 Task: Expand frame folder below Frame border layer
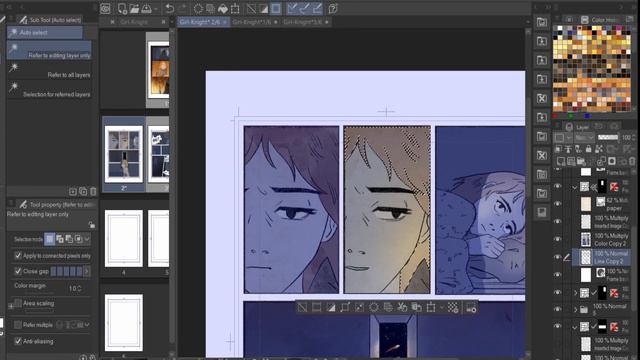coord(576,293)
